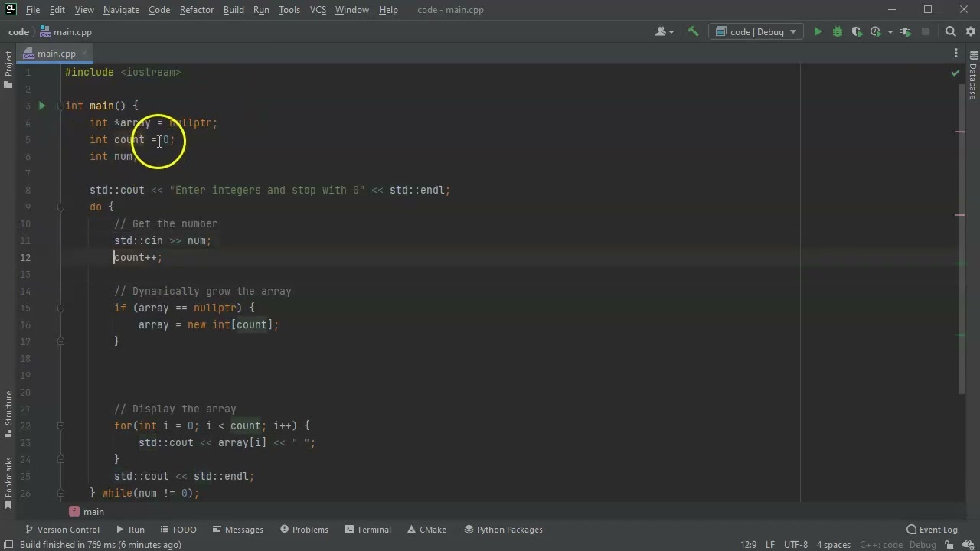Open the Terminal tool window

pyautogui.click(x=367, y=530)
